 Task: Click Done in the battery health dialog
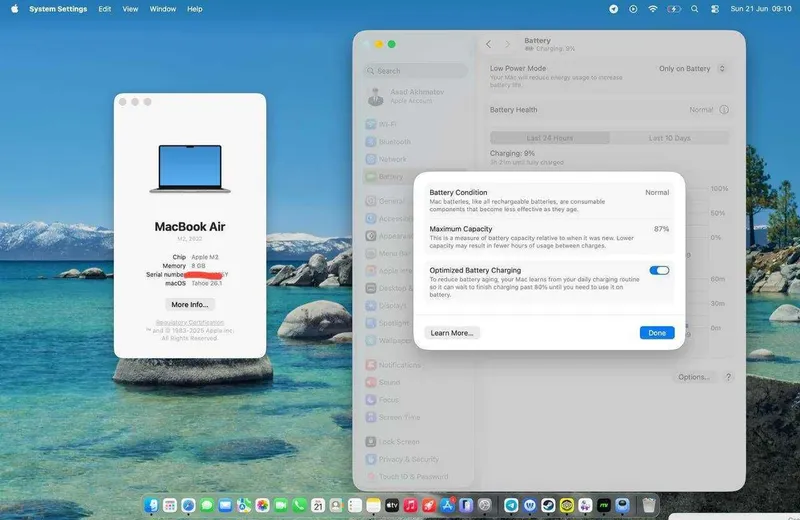[657, 333]
